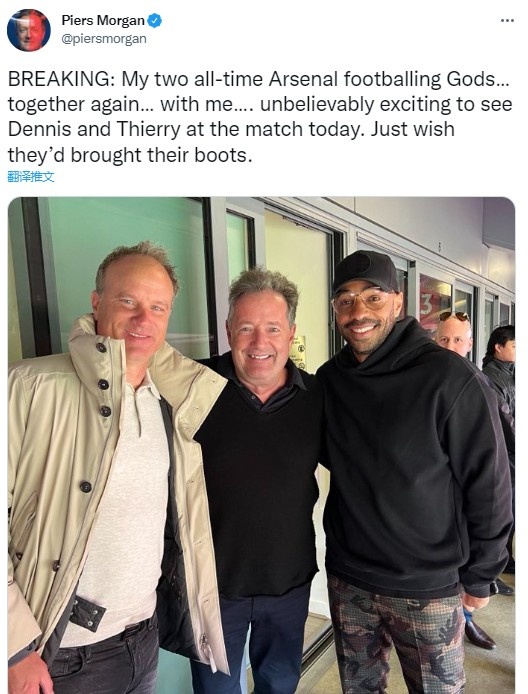This screenshot has width=528, height=694.
Task: Click the red number 3 sign in background
Action: click(428, 307)
